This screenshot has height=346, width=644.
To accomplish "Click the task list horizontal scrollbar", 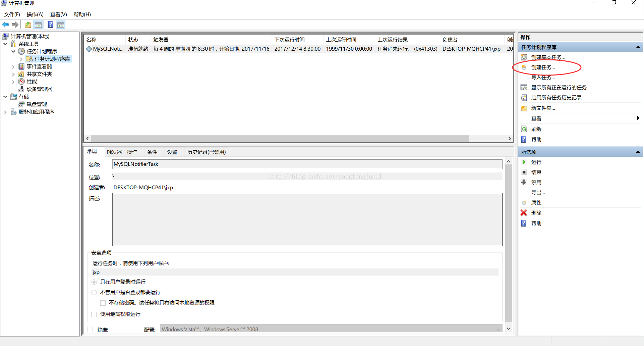I will click(280, 139).
